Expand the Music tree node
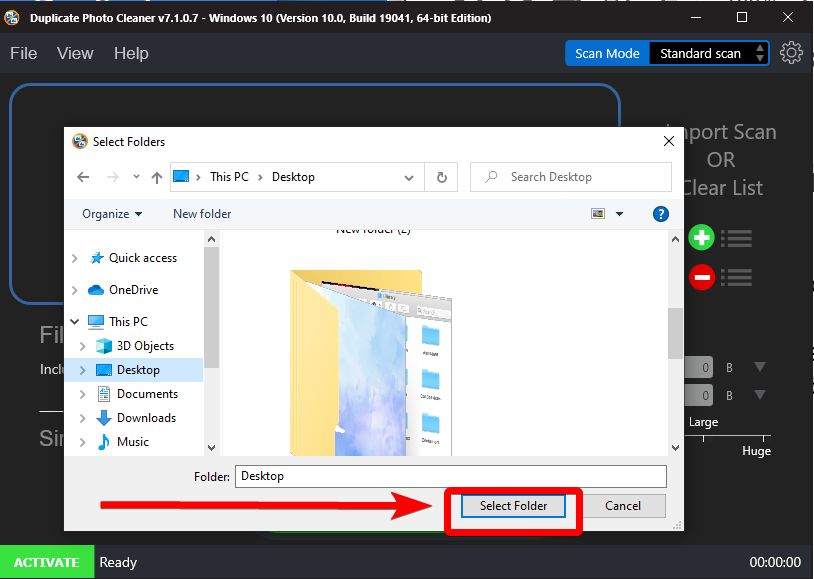Screen dimensions: 814x579 point(83,442)
